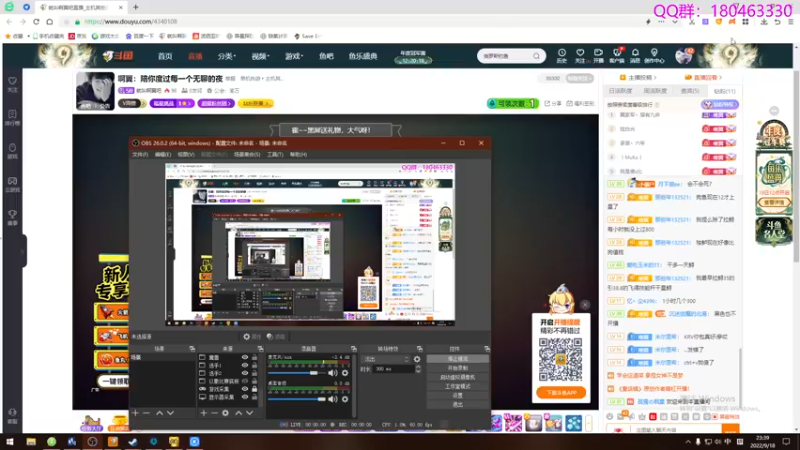Go to Douyu 首页 link
Screen dimensions: 800x450
pyautogui.click(x=165, y=56)
